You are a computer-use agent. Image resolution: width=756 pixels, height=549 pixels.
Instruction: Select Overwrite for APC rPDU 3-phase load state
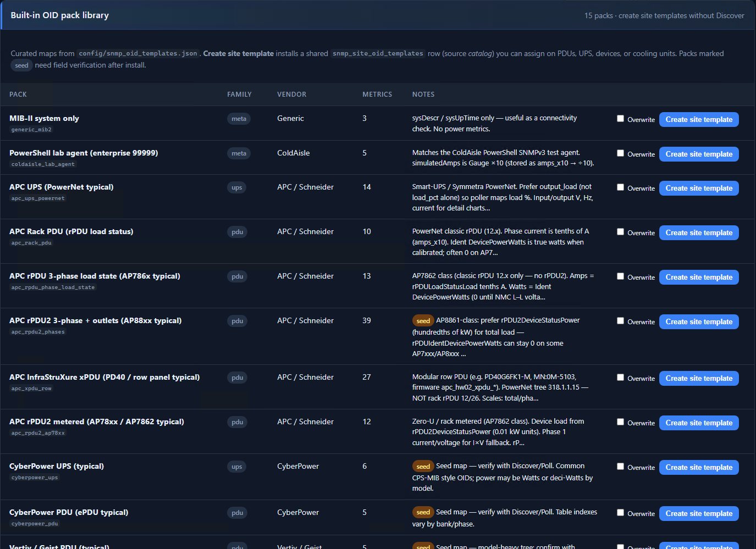[x=620, y=276]
